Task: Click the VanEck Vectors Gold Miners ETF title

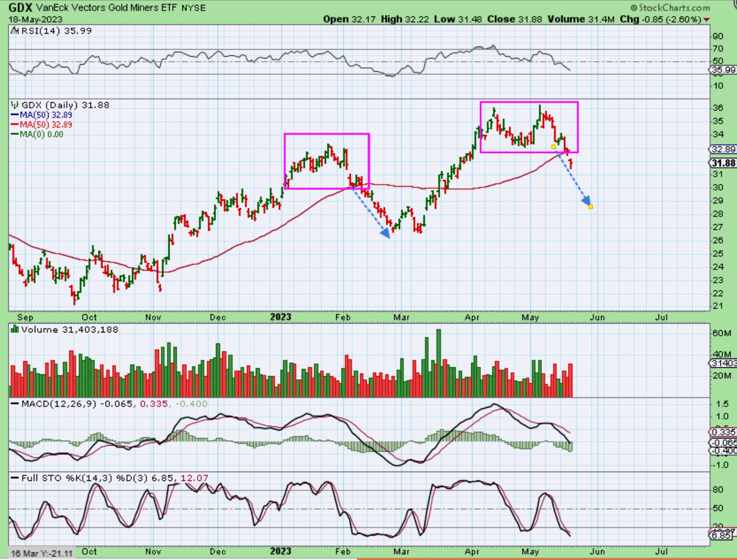Action: pyautogui.click(x=106, y=8)
